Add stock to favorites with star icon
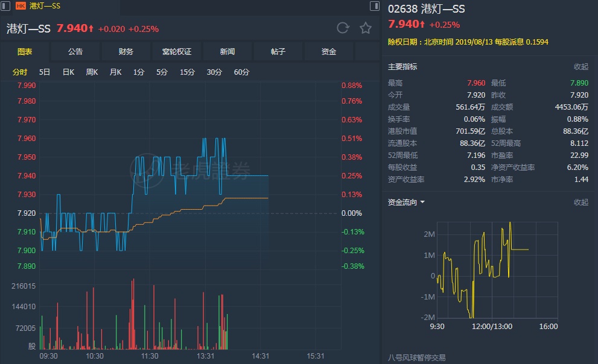Screen dimensions: 598x364 [x=366, y=28]
